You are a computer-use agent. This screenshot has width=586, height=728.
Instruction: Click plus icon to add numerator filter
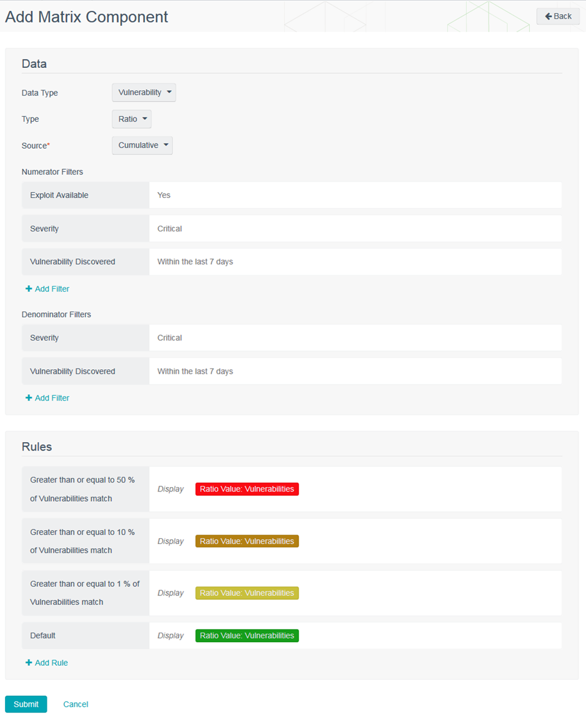point(29,289)
